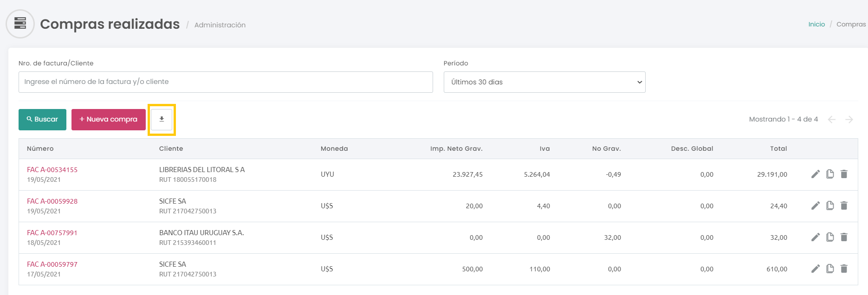Click the Imp. Neto Grav. column header

point(456,149)
